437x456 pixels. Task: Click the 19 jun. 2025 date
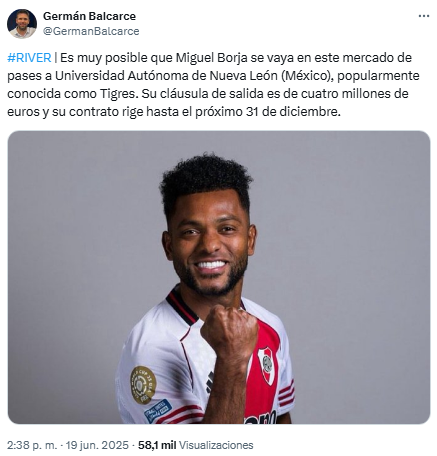click(97, 445)
